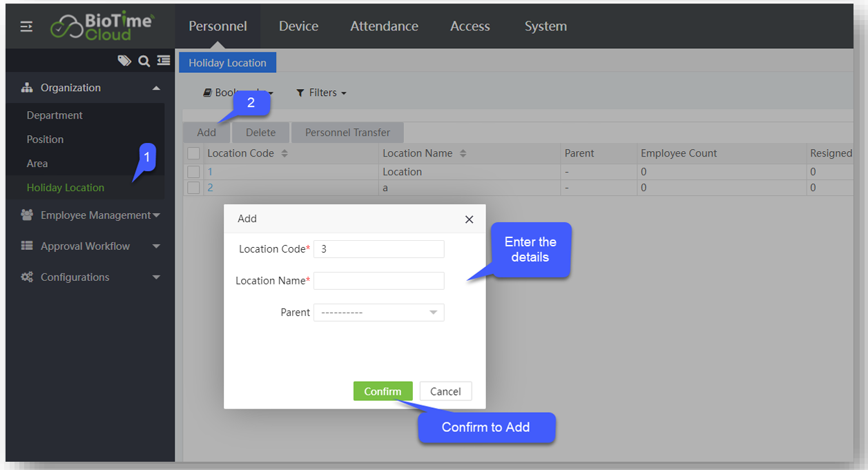The height and width of the screenshot is (470, 868).
Task: Click the Location Name input field
Action: (378, 281)
